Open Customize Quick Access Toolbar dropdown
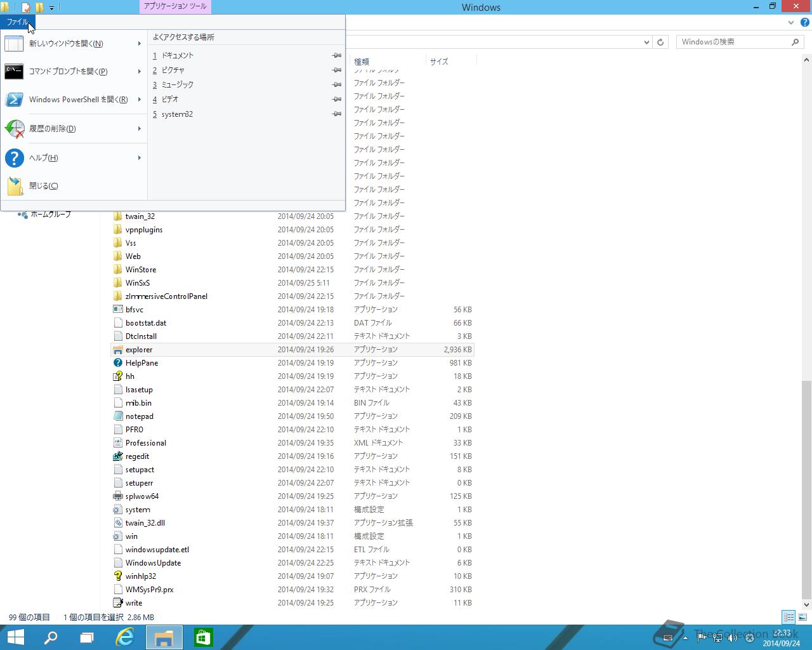The height and width of the screenshot is (650, 812). click(51, 8)
